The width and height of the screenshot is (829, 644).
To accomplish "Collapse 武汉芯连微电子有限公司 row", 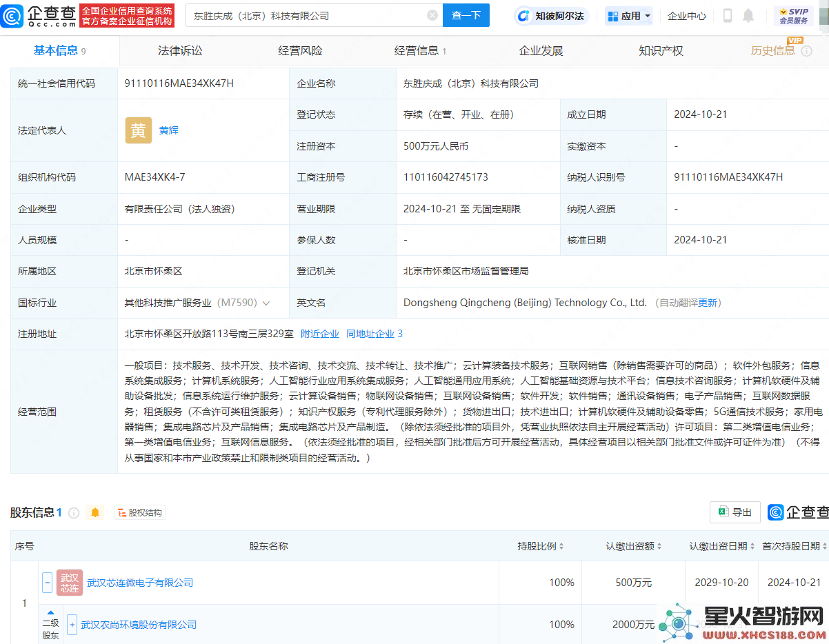I will [47, 583].
